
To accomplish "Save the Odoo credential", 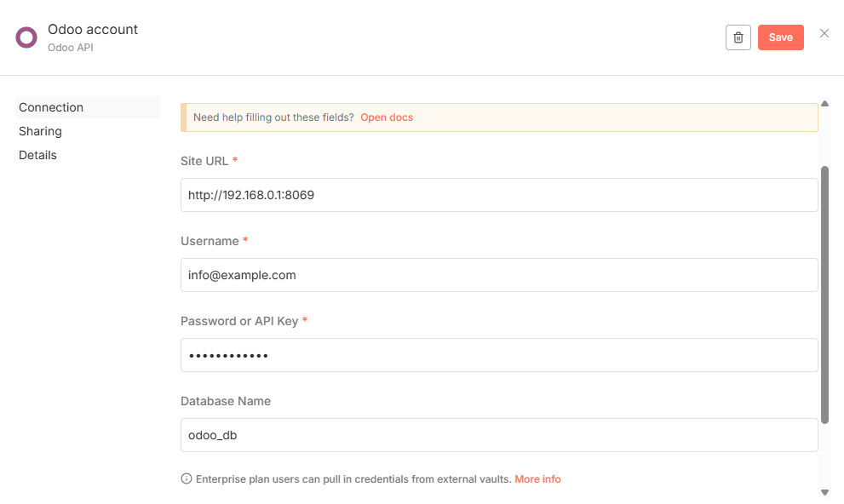I will tap(780, 37).
